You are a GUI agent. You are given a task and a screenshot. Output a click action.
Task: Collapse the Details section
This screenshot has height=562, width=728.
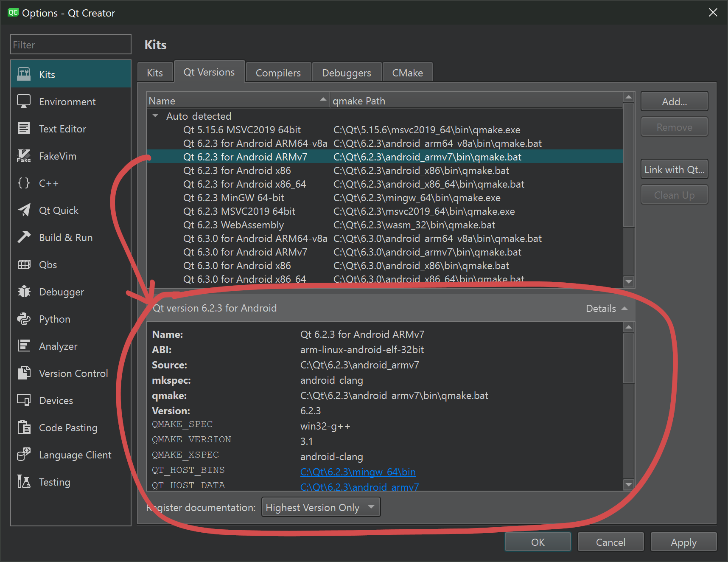[x=606, y=309]
